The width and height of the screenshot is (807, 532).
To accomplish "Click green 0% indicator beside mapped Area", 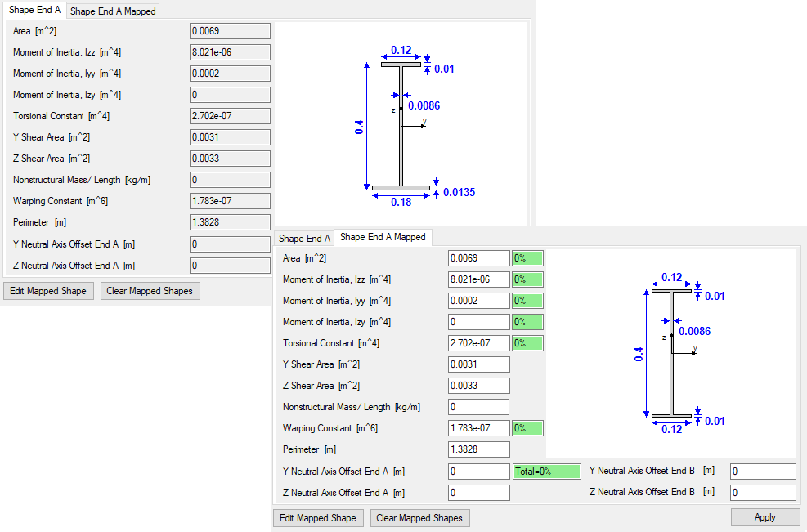I will tap(527, 258).
